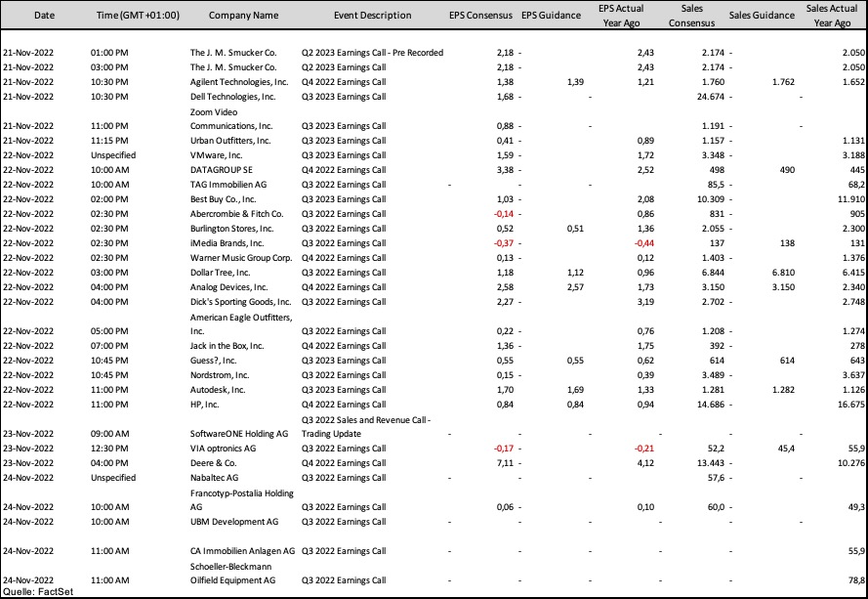868x599 pixels.
Task: Click the Dell Technologies, Inc. company name
Action: pos(233,97)
